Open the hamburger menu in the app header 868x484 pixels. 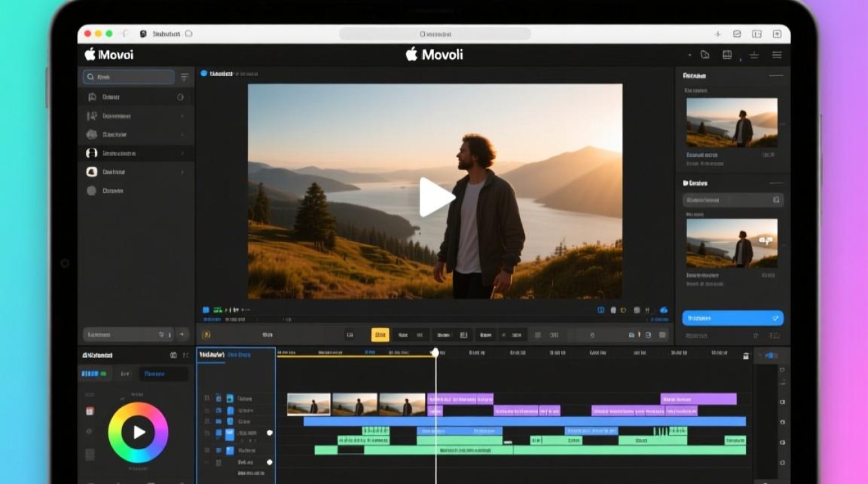click(x=777, y=55)
